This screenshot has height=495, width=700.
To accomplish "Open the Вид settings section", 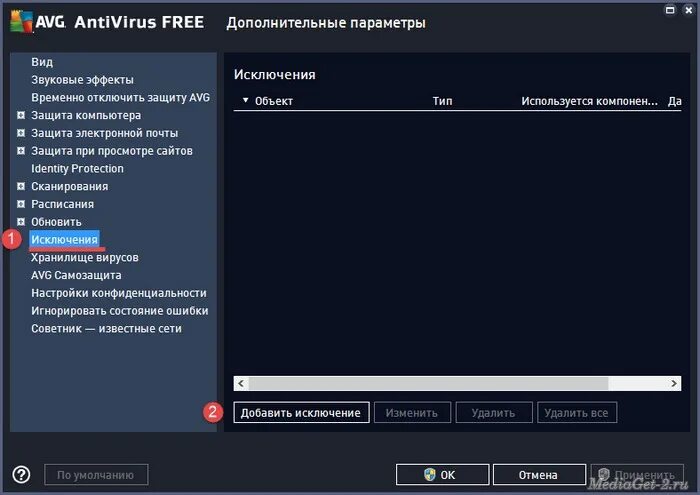I will pos(42,62).
